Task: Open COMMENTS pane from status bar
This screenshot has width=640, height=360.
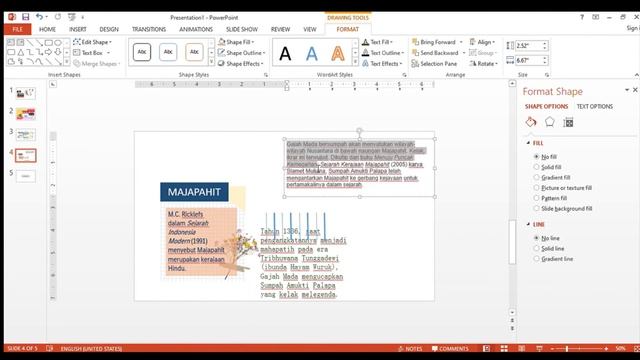Action: (x=450, y=349)
